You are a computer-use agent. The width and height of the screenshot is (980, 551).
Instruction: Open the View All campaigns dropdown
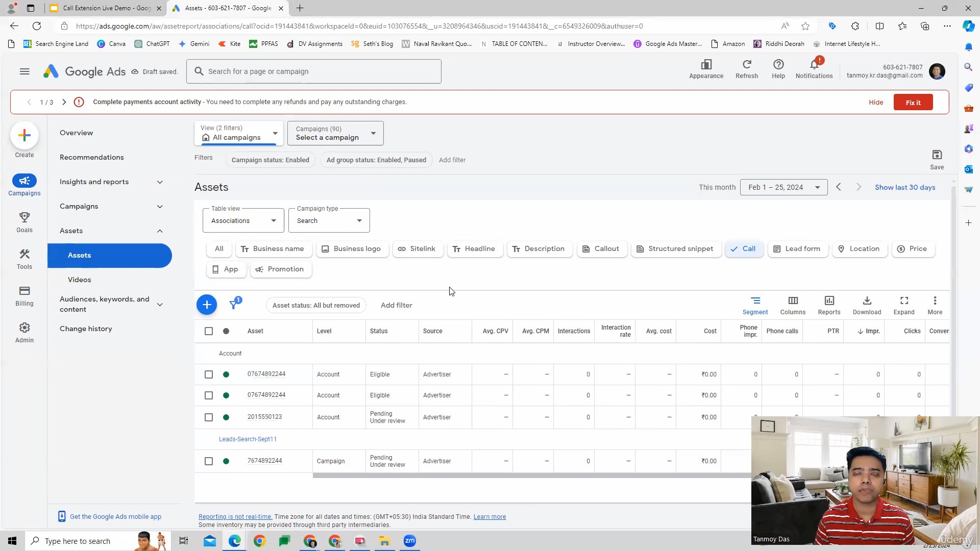(239, 133)
